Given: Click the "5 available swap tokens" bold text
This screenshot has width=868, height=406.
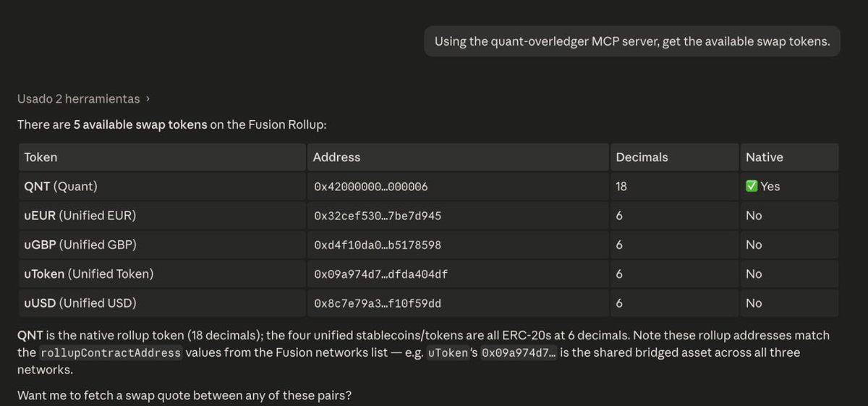Looking at the screenshot, I should coord(140,124).
